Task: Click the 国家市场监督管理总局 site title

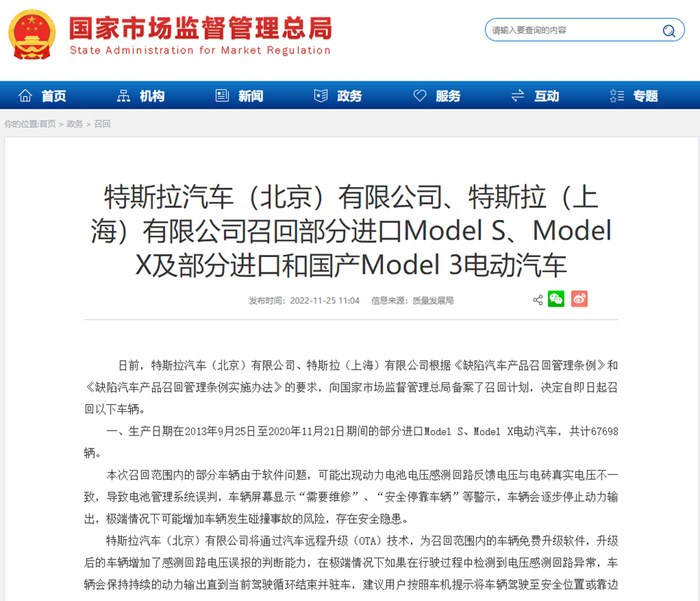Action: point(201,28)
